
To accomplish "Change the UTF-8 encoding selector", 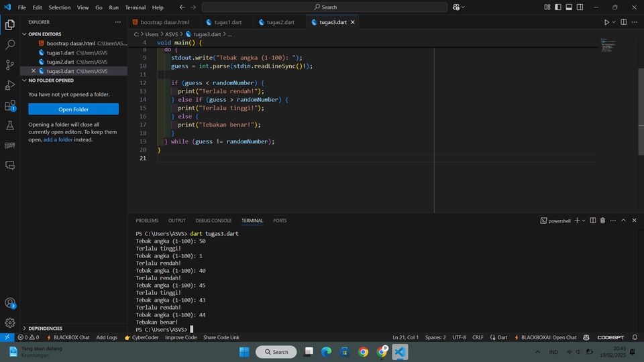I will click(459, 337).
